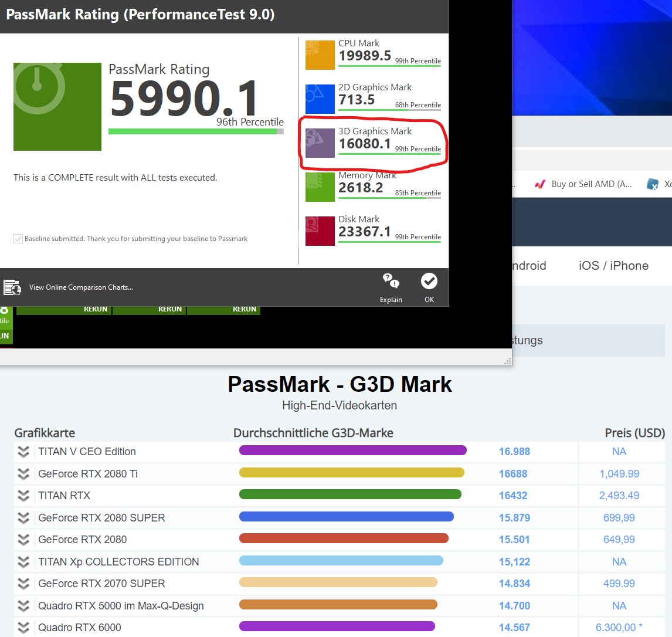Expand the Quadro RTX 5000 Max-Q row
The width and height of the screenshot is (672, 637).
tap(23, 606)
